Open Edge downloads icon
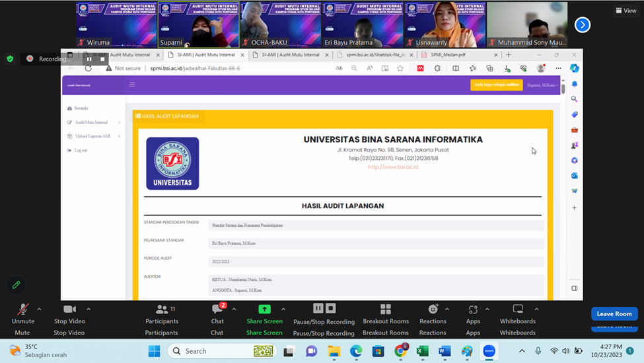The height and width of the screenshot is (363, 644). [507, 68]
